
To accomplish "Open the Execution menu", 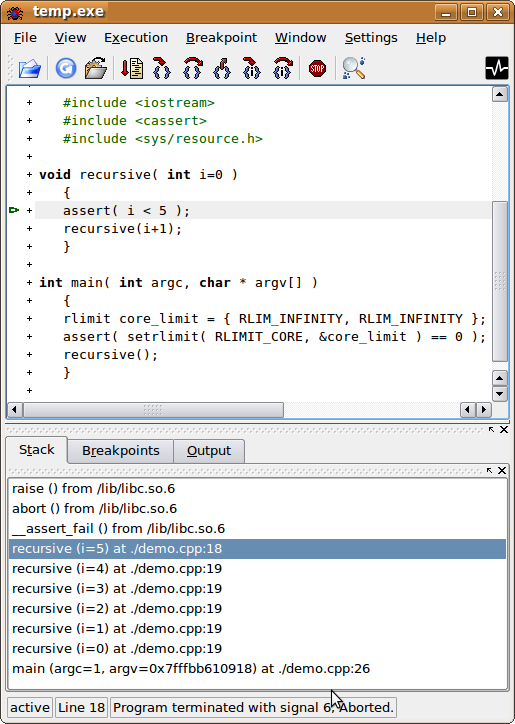I will 136,37.
